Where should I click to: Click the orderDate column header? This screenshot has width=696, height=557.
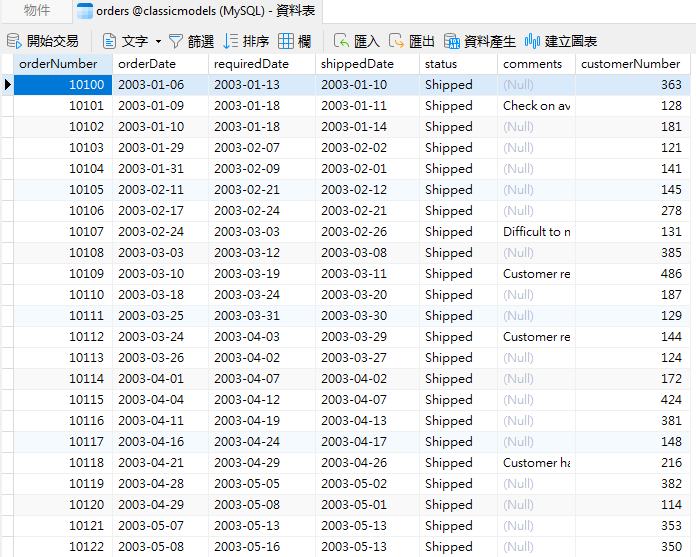tap(146, 64)
